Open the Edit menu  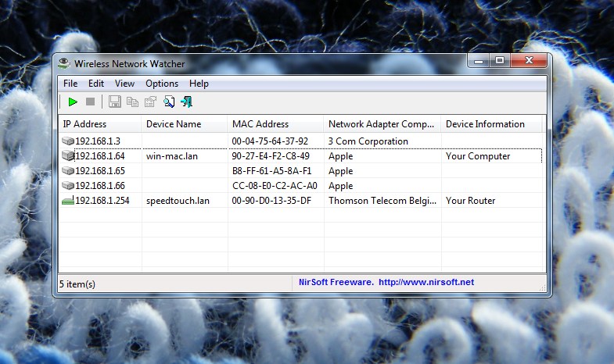(x=96, y=84)
